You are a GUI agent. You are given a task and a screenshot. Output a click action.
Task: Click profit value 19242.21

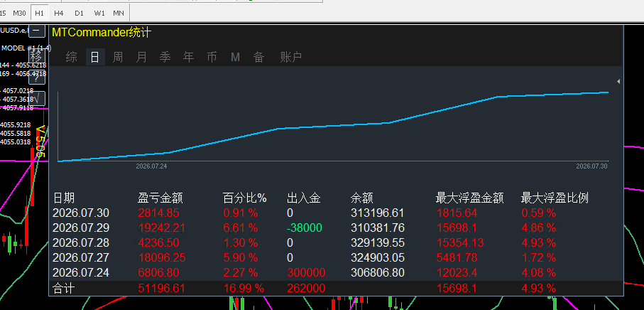[162, 228]
